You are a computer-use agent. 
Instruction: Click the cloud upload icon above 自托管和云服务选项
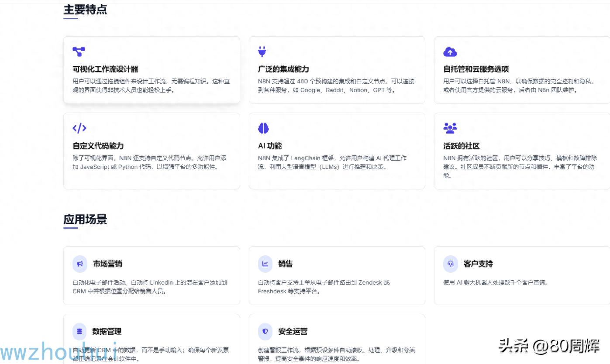click(x=450, y=52)
